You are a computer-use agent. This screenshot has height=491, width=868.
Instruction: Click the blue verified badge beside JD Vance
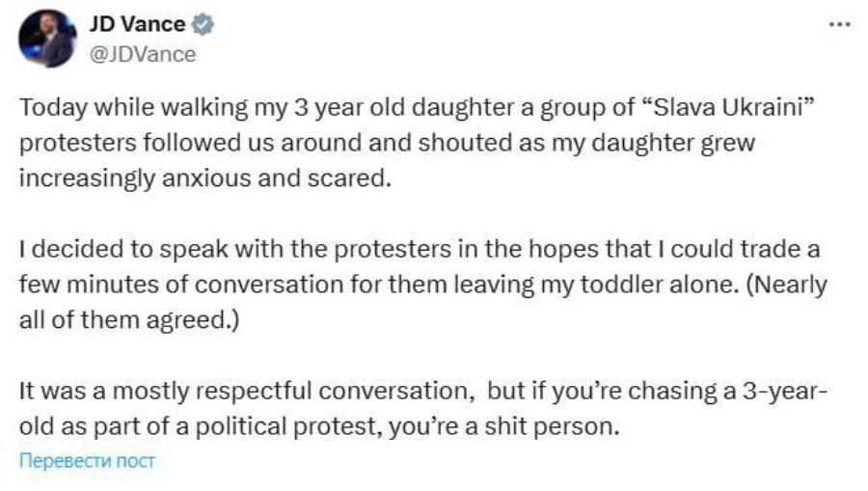[203, 25]
